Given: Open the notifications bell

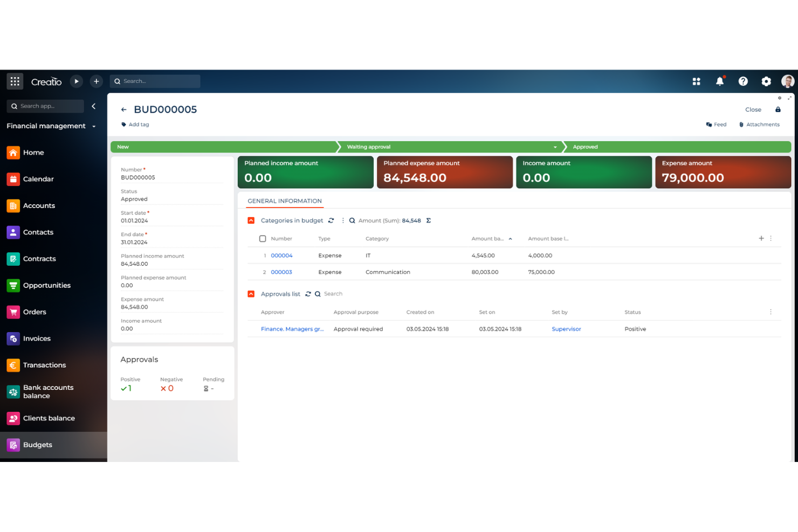Looking at the screenshot, I should 720,81.
